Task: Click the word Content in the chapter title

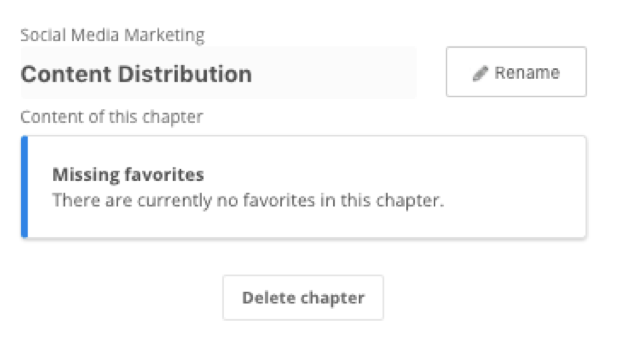Action: click(66, 74)
